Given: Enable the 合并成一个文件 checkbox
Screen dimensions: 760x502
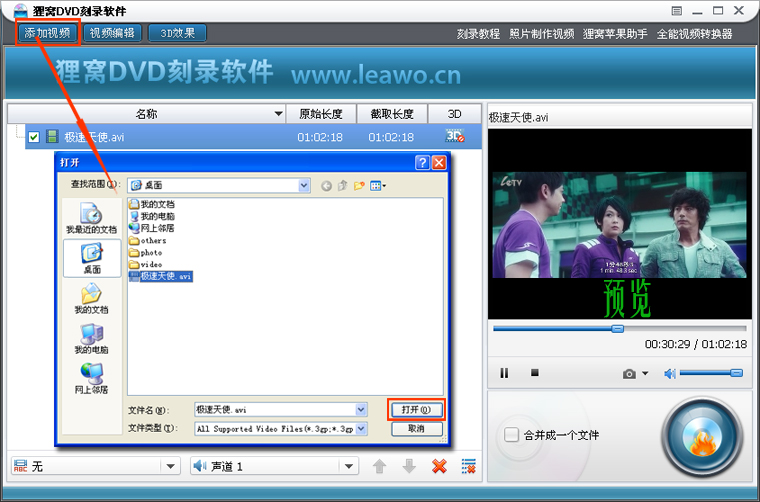Looking at the screenshot, I should pos(511,435).
